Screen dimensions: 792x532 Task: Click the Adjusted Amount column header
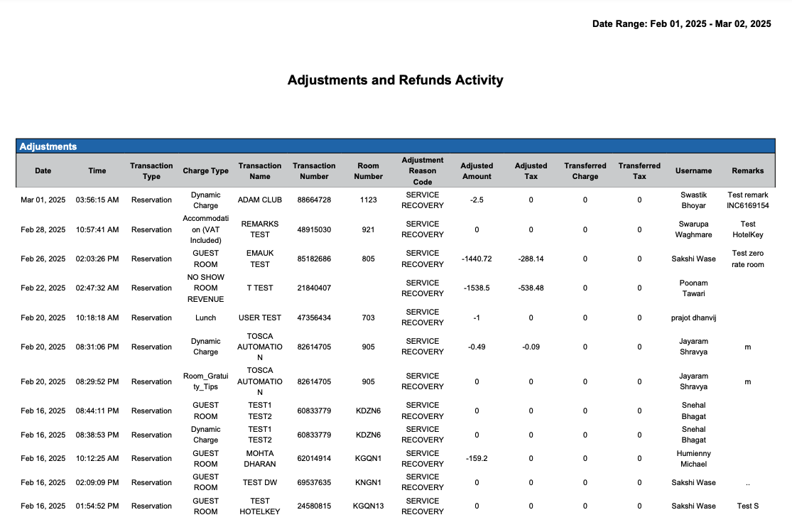[477, 171]
